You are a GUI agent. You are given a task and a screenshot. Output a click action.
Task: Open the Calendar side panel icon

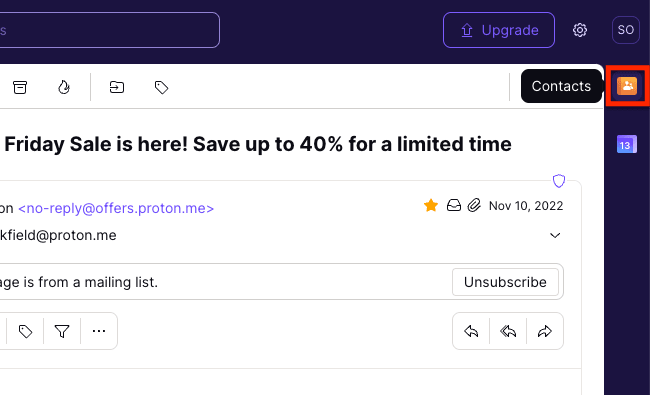[627, 145]
